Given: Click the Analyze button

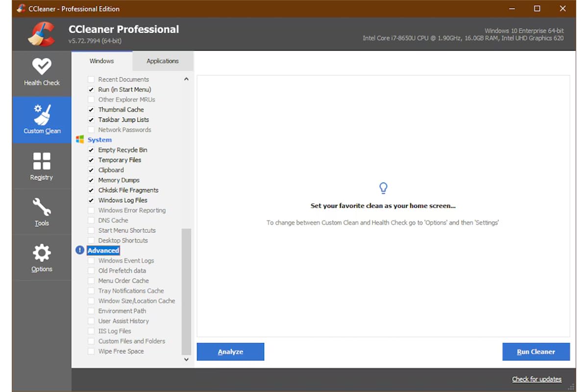Looking at the screenshot, I should click(230, 352).
